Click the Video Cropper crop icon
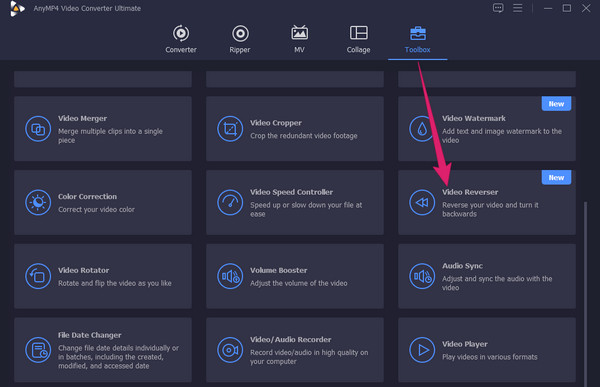 coord(230,129)
